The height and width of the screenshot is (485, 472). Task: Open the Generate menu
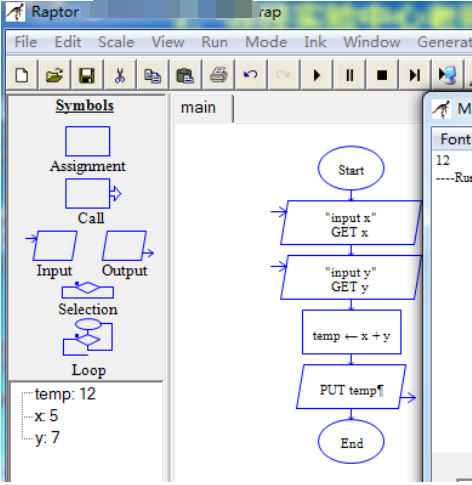click(x=444, y=42)
